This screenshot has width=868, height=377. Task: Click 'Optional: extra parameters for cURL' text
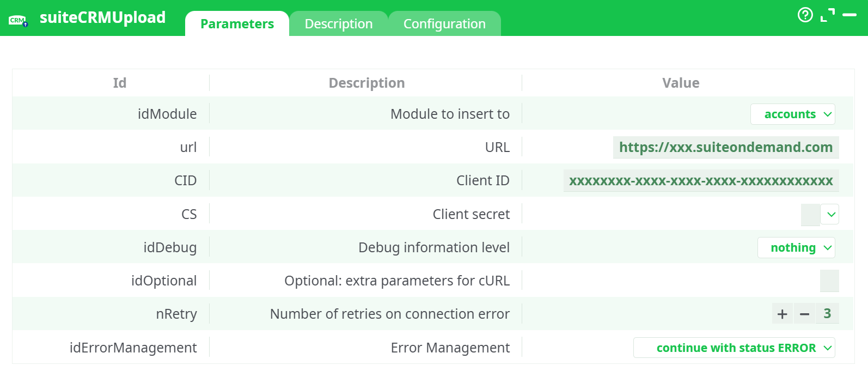click(x=397, y=281)
